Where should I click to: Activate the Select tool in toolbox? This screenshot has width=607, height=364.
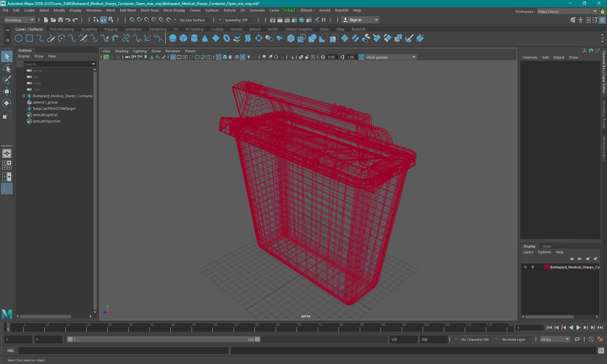click(7, 57)
